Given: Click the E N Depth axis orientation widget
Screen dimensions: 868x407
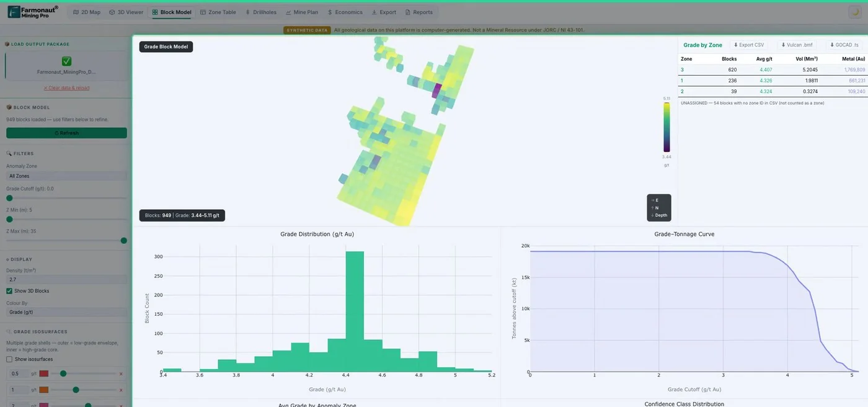Looking at the screenshot, I should (659, 207).
